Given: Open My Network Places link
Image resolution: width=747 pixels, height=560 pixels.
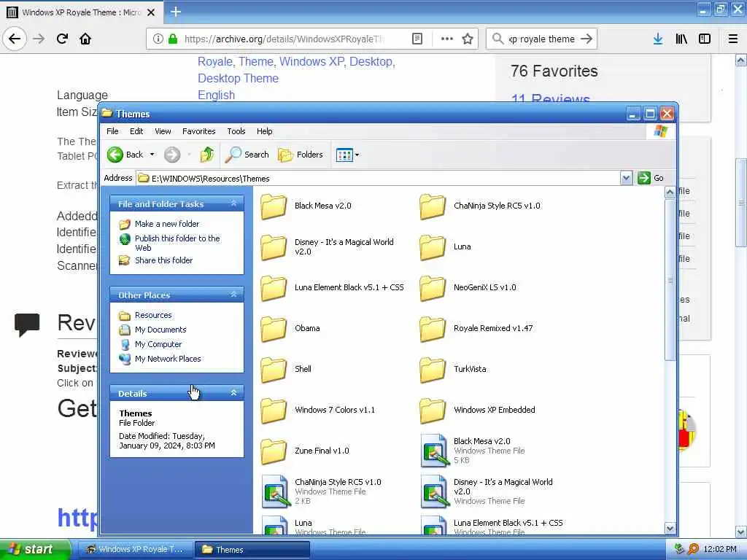Looking at the screenshot, I should pyautogui.click(x=168, y=359).
